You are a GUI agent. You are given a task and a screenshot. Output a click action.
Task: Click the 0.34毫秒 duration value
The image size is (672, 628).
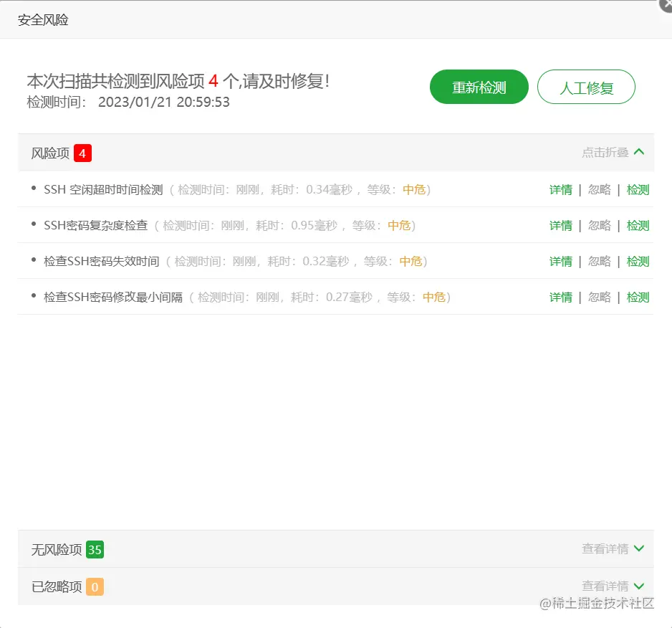329,189
